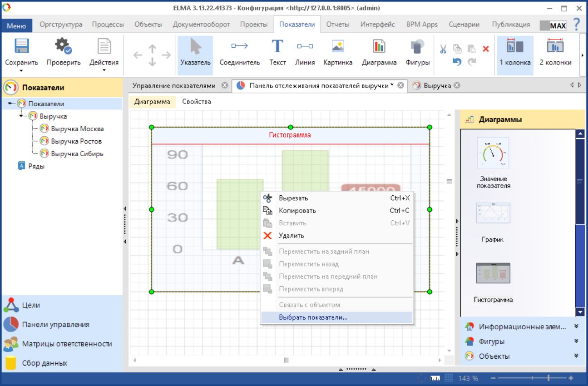This screenshot has width=588, height=386.
Task: Choose Удалить from the context menu
Action: (337, 236)
